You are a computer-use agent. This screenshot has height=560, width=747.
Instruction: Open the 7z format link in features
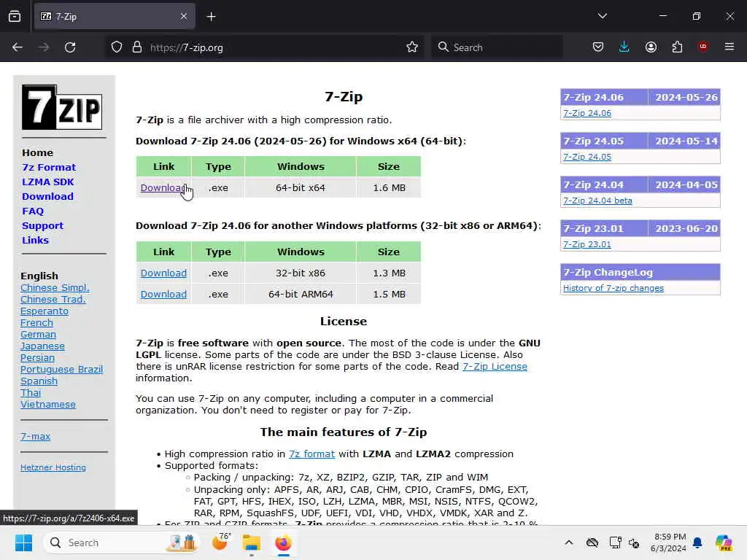coord(311,454)
